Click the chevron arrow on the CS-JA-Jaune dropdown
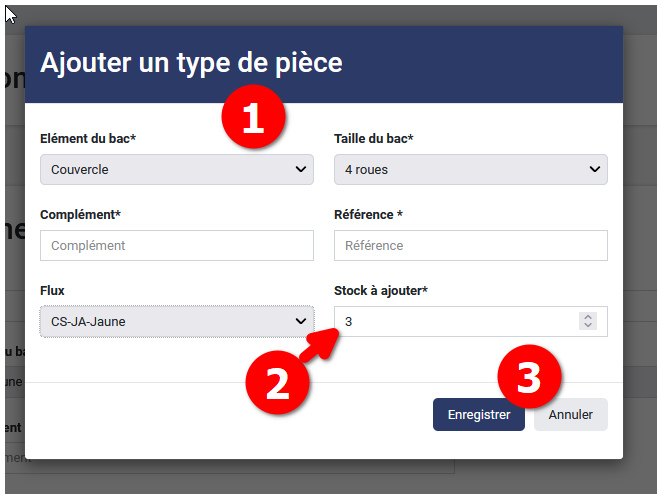Screen dimensions: 657x494 click(301, 322)
